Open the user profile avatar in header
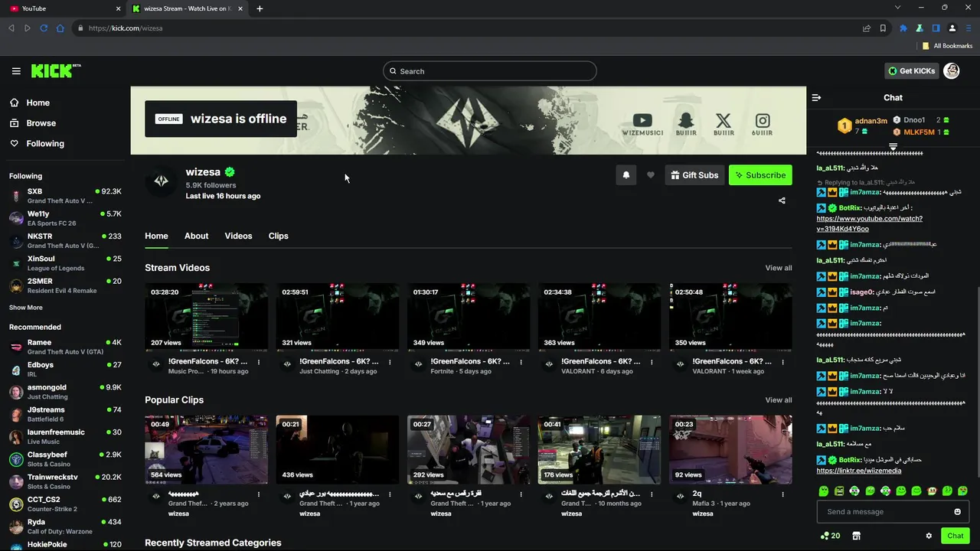Screen dimensions: 980x551 point(951,71)
